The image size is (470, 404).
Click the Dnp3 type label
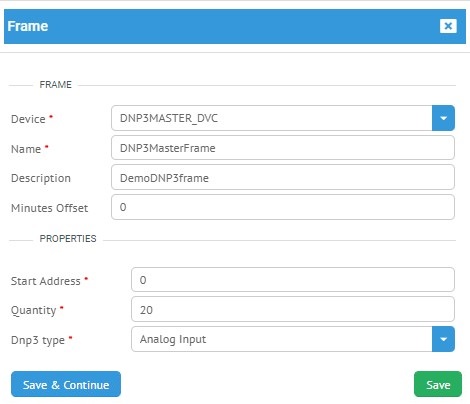(x=38, y=340)
